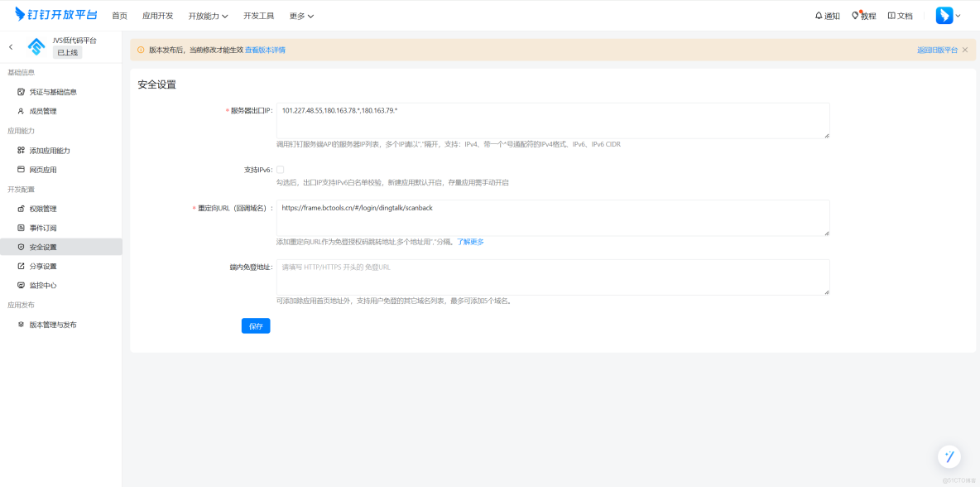Open the 文档 documentation
Screen dimensions: 980x487
(x=900, y=15)
